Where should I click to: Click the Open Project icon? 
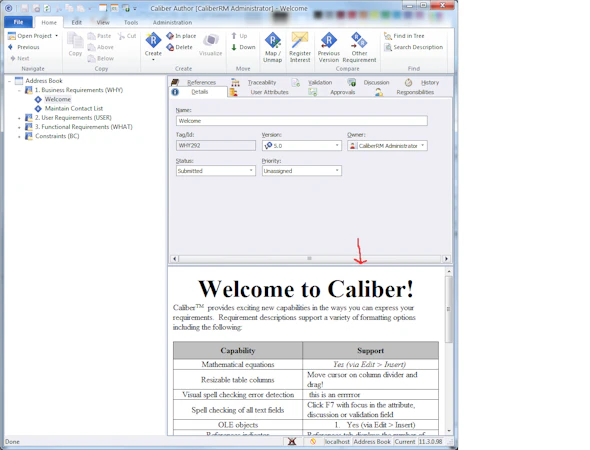(12, 36)
